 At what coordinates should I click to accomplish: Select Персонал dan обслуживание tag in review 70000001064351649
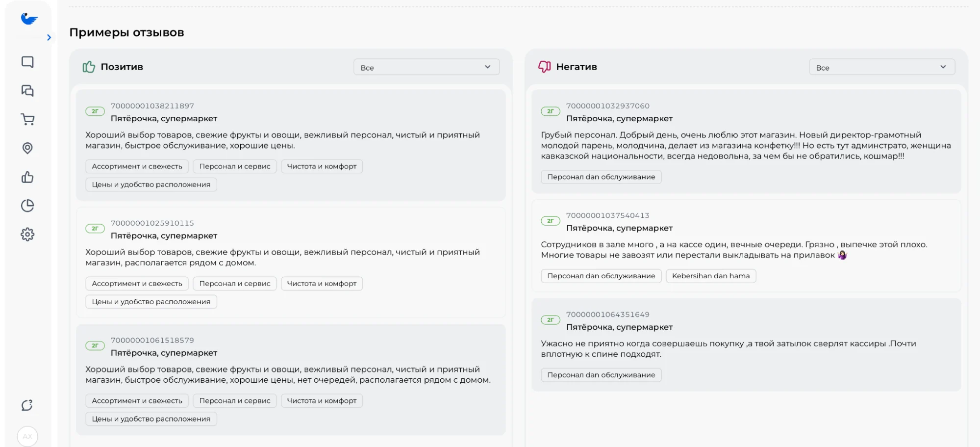pyautogui.click(x=601, y=375)
